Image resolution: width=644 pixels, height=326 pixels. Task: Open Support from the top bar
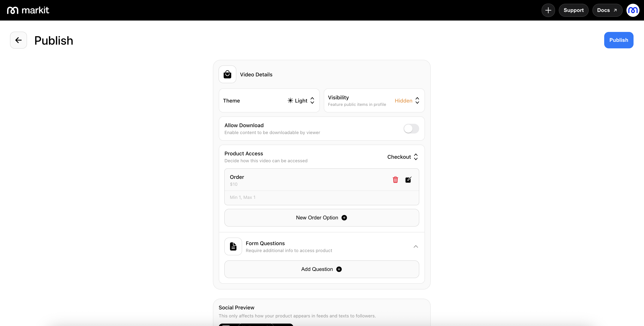pos(574,10)
